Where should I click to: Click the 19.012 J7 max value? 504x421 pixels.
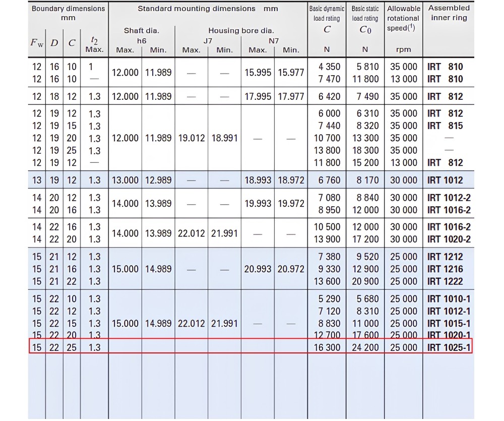point(191,138)
